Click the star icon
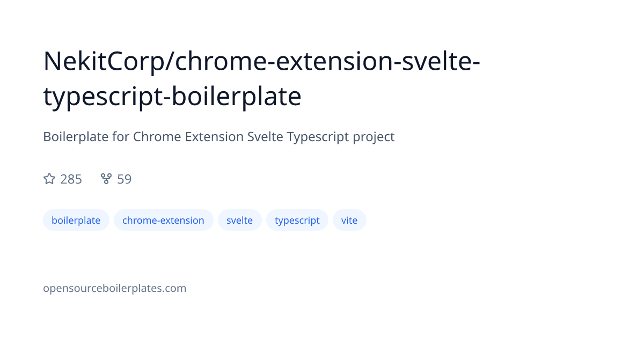The height and width of the screenshot is (338, 644). point(49,179)
